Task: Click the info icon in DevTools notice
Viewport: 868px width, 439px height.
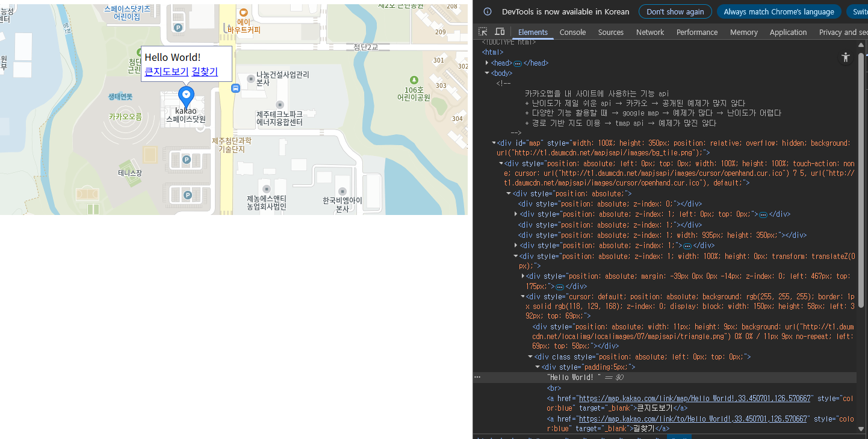Action: pos(488,11)
